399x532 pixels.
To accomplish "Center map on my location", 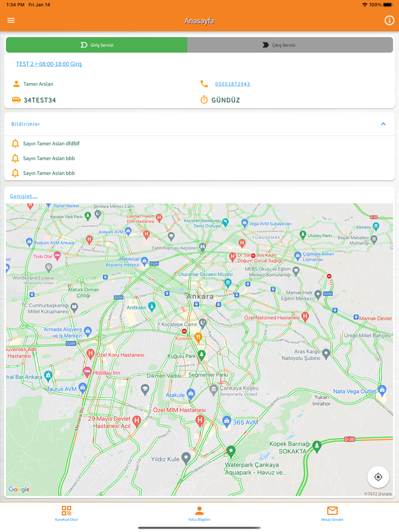I will coord(378,477).
